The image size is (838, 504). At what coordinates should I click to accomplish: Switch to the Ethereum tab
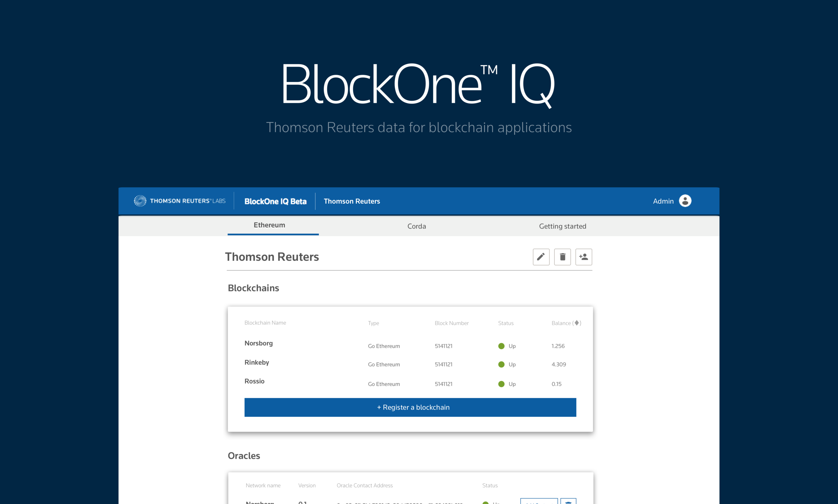[x=270, y=225]
